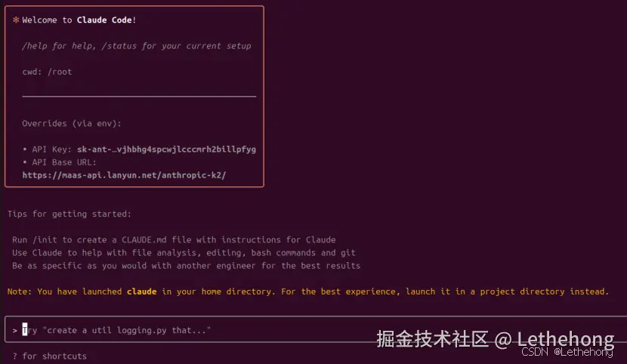The height and width of the screenshot is (364, 627).
Task: Click the 'for shortcuts' hint text
Action: pos(54,356)
